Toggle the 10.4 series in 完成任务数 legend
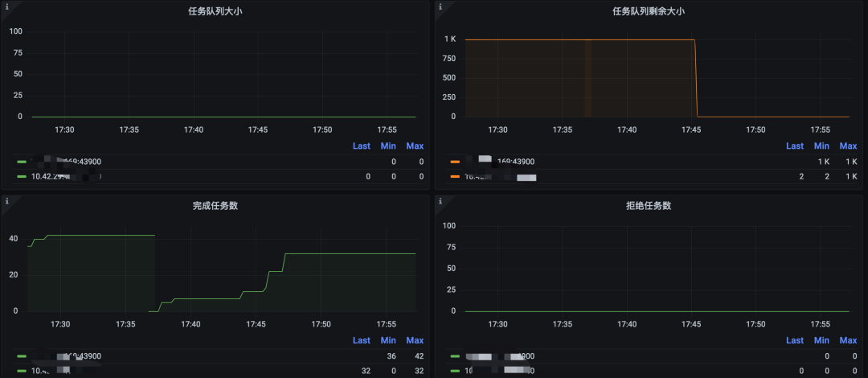The width and height of the screenshot is (868, 378). [51, 371]
